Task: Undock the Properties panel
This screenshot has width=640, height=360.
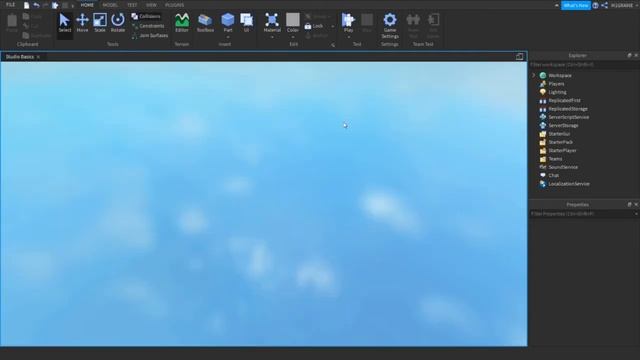Action: [629, 204]
